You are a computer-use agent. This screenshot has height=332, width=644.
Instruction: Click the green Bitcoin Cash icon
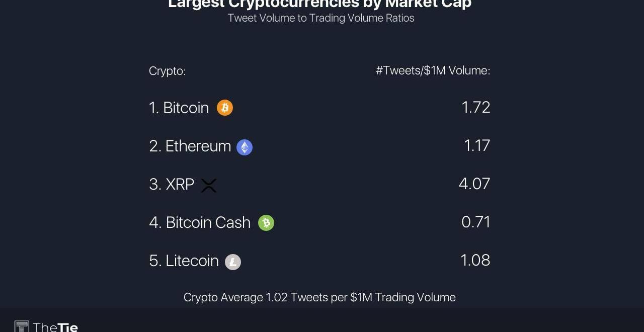[266, 223]
